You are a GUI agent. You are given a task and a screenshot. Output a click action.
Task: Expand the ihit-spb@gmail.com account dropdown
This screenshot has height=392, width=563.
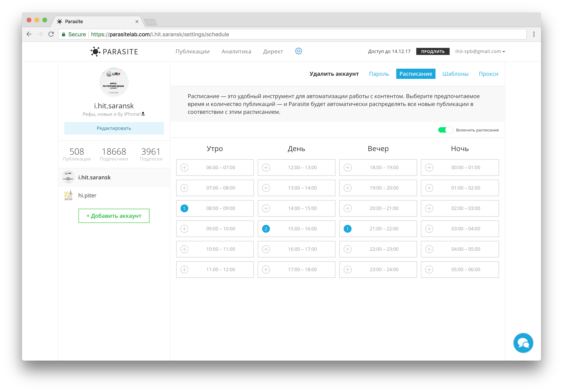pyautogui.click(x=480, y=52)
